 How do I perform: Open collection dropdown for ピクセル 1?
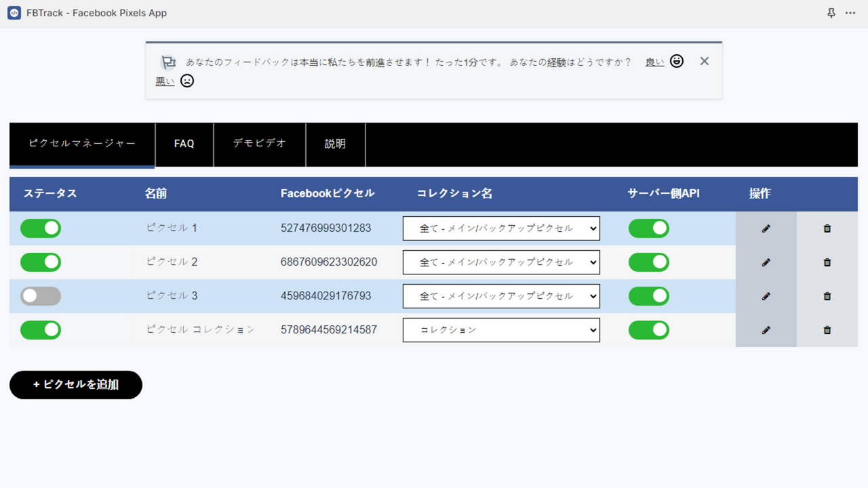tap(501, 228)
